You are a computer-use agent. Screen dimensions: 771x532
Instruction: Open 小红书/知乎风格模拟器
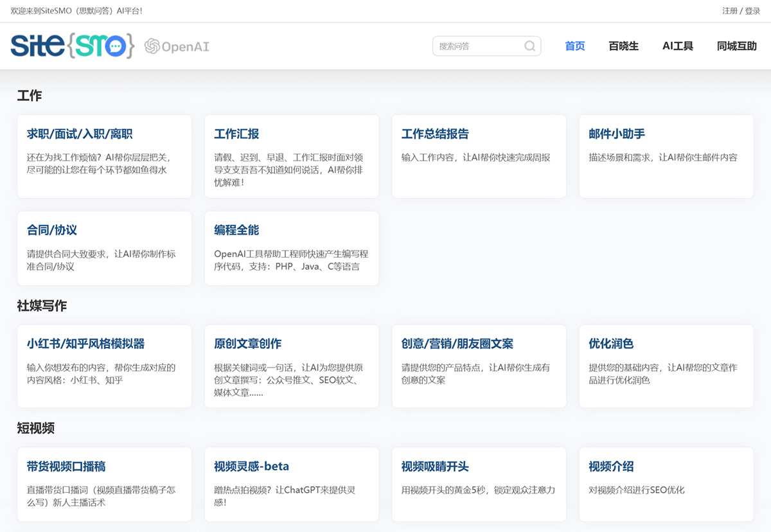tap(104, 366)
